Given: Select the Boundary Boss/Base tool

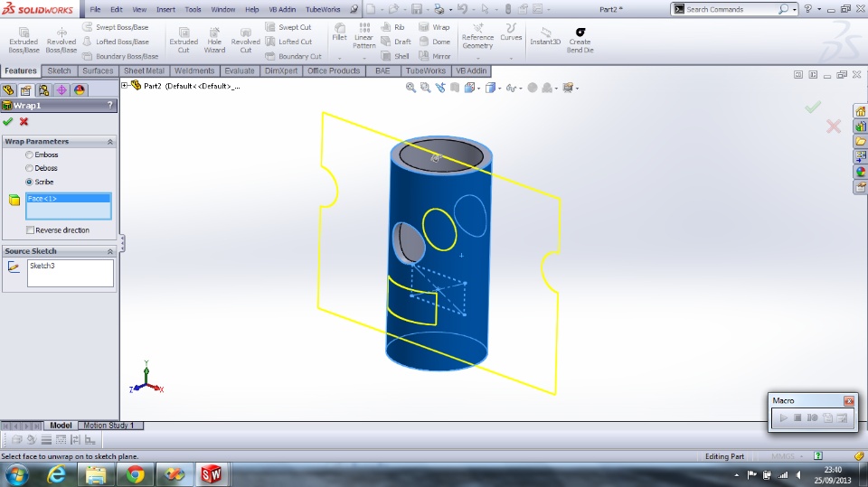Looking at the screenshot, I should [x=120, y=56].
